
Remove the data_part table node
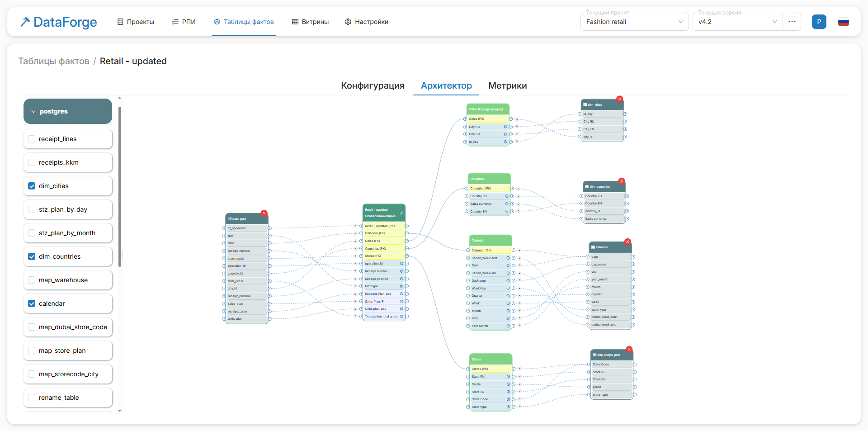pos(264,213)
